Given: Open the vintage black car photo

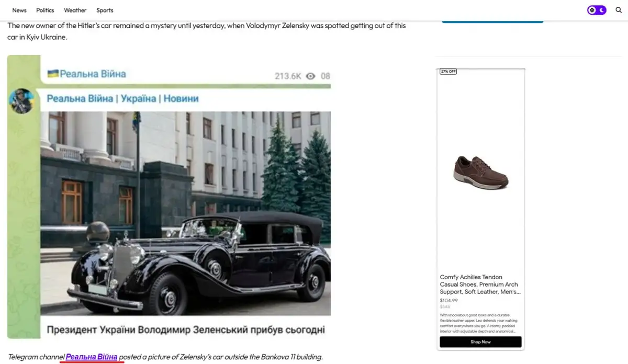Looking at the screenshot, I should tap(186, 213).
